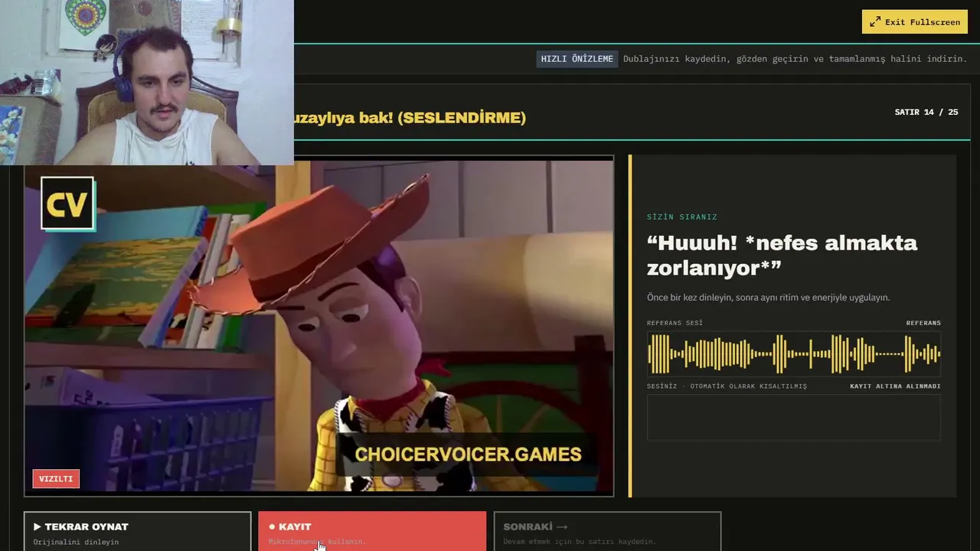The height and width of the screenshot is (551, 980).
Task: Select the HIZLI ÖNİZLEME badge
Action: tap(577, 59)
